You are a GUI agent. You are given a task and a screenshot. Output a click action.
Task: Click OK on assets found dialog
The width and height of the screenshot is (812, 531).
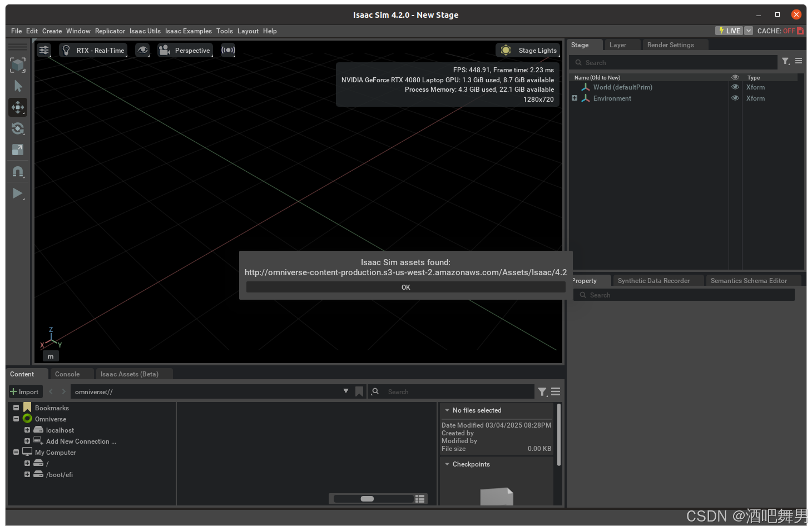405,287
